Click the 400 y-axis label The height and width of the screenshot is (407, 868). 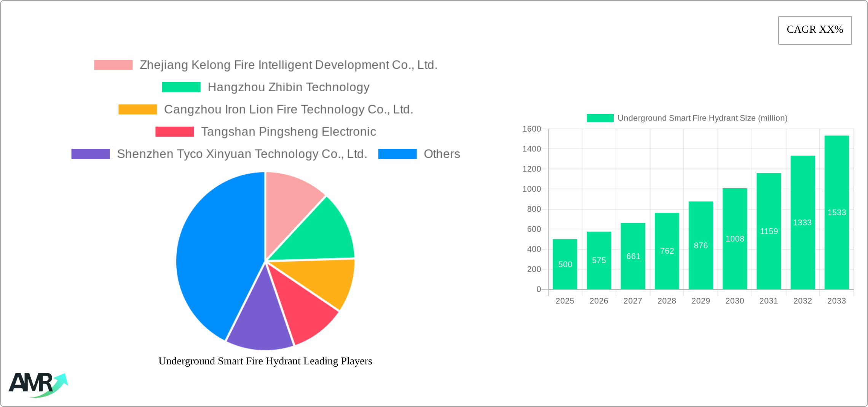coord(534,249)
